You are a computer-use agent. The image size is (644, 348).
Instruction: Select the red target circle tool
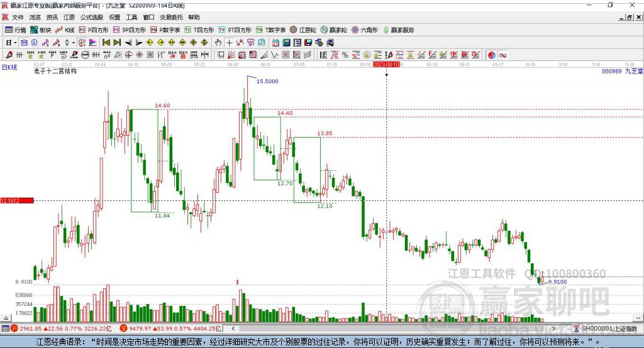(x=128, y=55)
